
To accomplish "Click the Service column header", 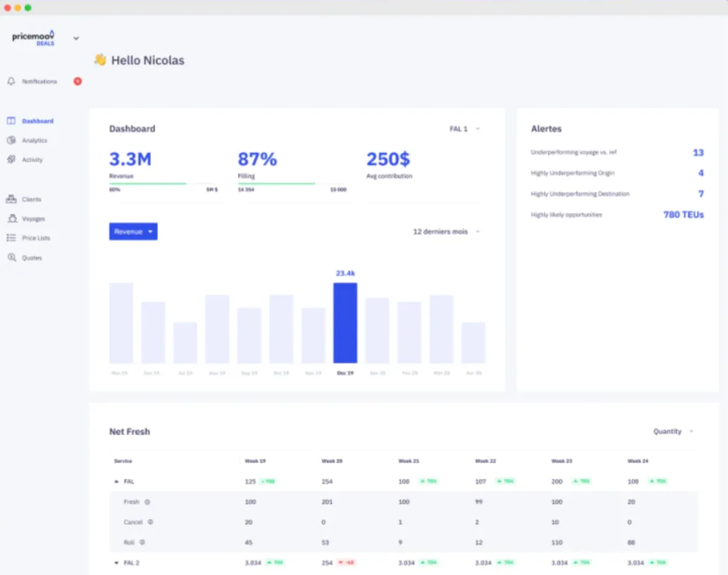I will point(123,461).
